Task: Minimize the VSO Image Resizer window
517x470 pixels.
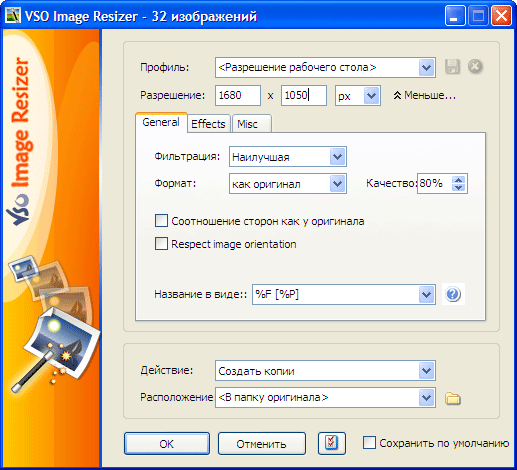Action: point(455,16)
